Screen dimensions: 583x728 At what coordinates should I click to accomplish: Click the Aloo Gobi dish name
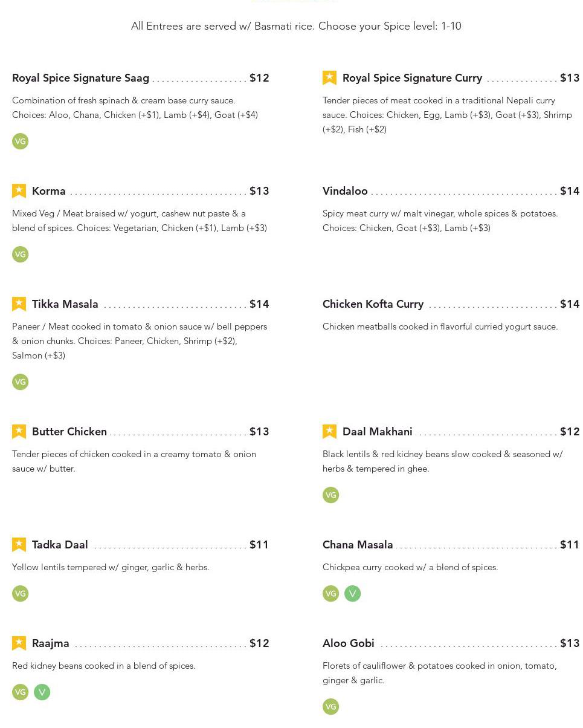tap(349, 643)
